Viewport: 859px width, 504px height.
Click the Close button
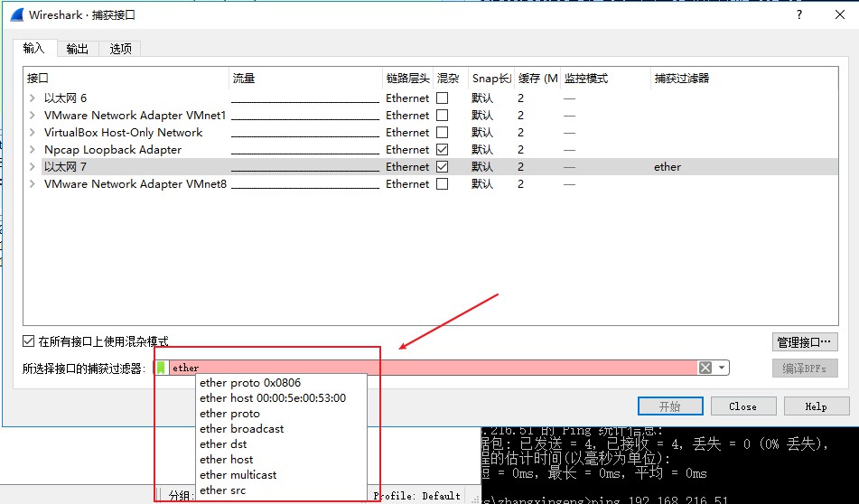click(x=742, y=406)
